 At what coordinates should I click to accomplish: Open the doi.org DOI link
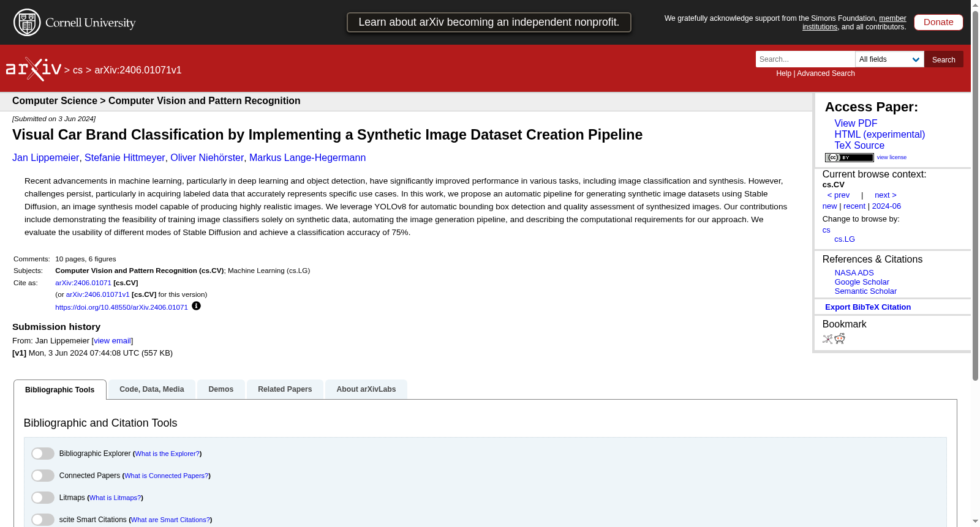[x=121, y=307]
